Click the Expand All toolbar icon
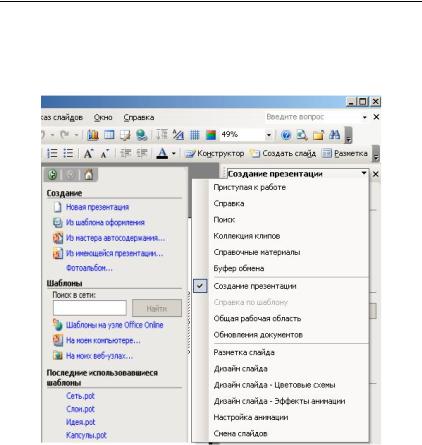This screenshot has width=422, height=445. (x=162, y=135)
